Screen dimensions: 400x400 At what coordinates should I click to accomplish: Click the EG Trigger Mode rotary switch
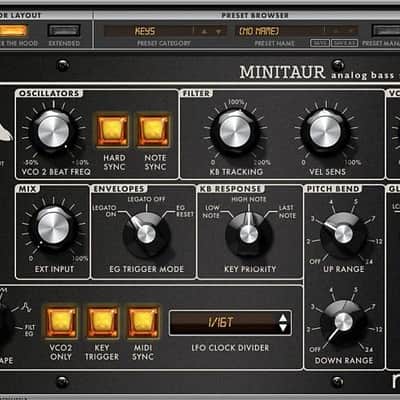click(x=146, y=234)
